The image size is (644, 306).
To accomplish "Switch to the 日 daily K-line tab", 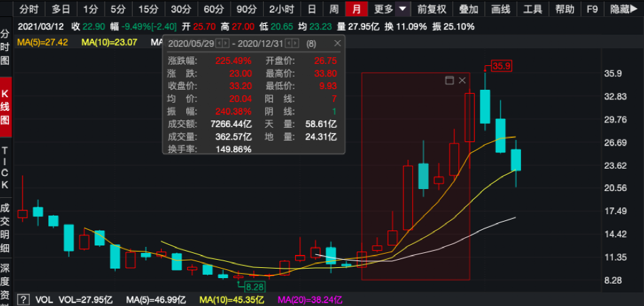I will [x=311, y=9].
